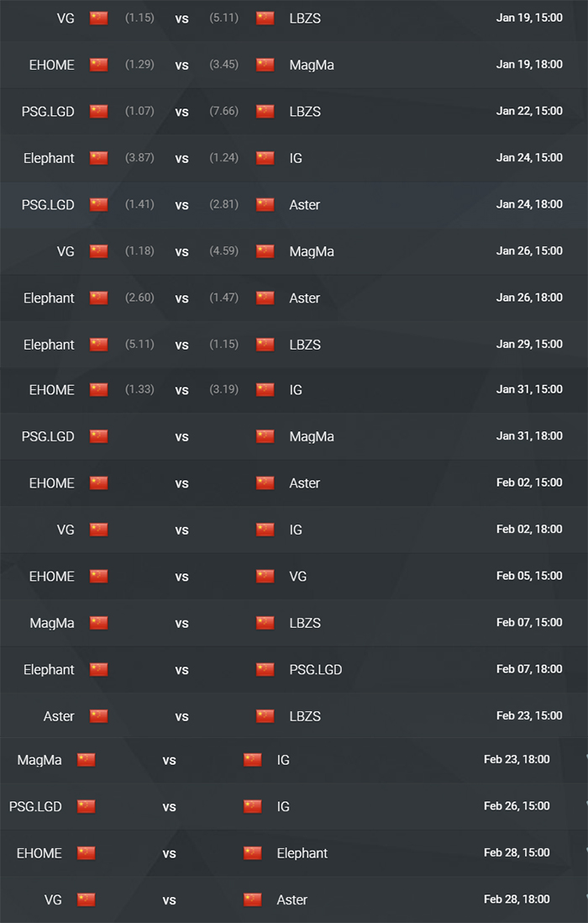588x923 pixels.
Task: Click the EHOME team name in Elephant match
Action: 39,853
